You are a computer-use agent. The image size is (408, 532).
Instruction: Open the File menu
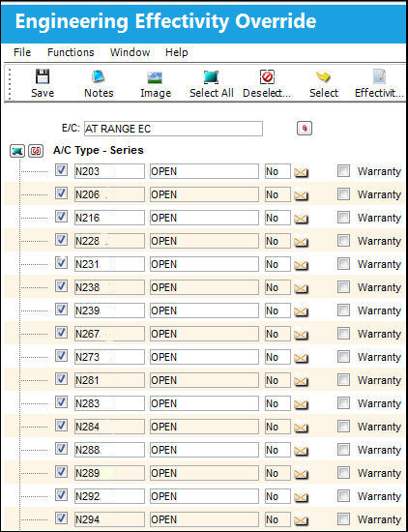(22, 52)
